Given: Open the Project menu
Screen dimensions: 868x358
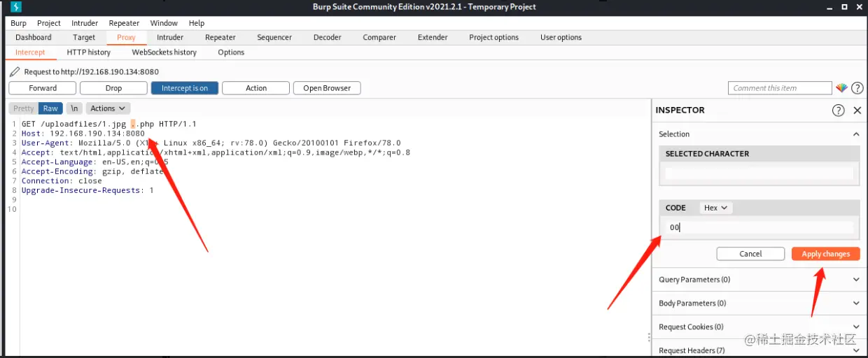Looking at the screenshot, I should tap(48, 23).
